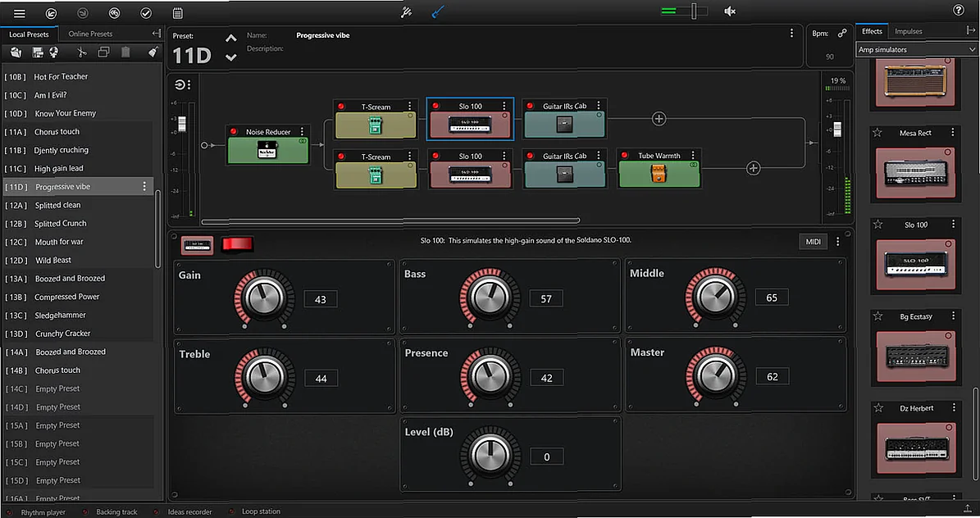The image size is (980, 518).
Task: Save the current preset
Action: (x=38, y=52)
